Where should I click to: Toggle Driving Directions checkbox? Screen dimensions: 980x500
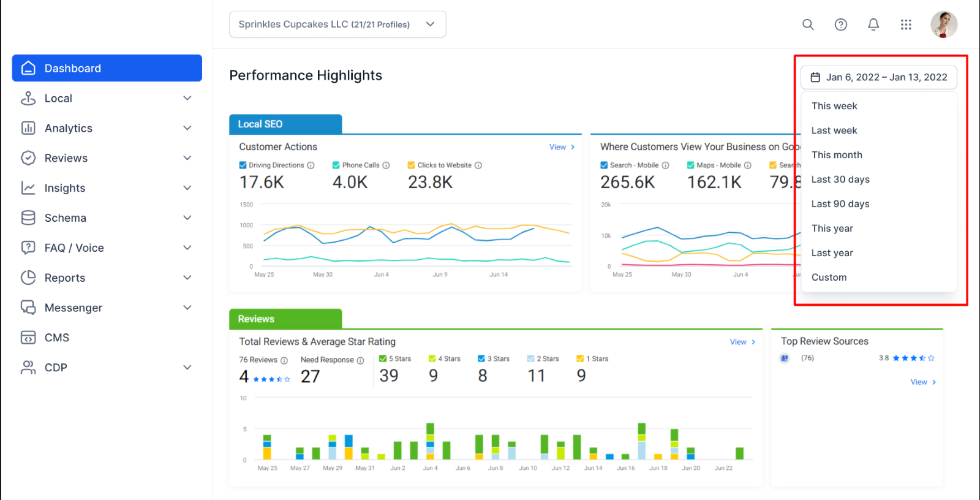pos(243,165)
